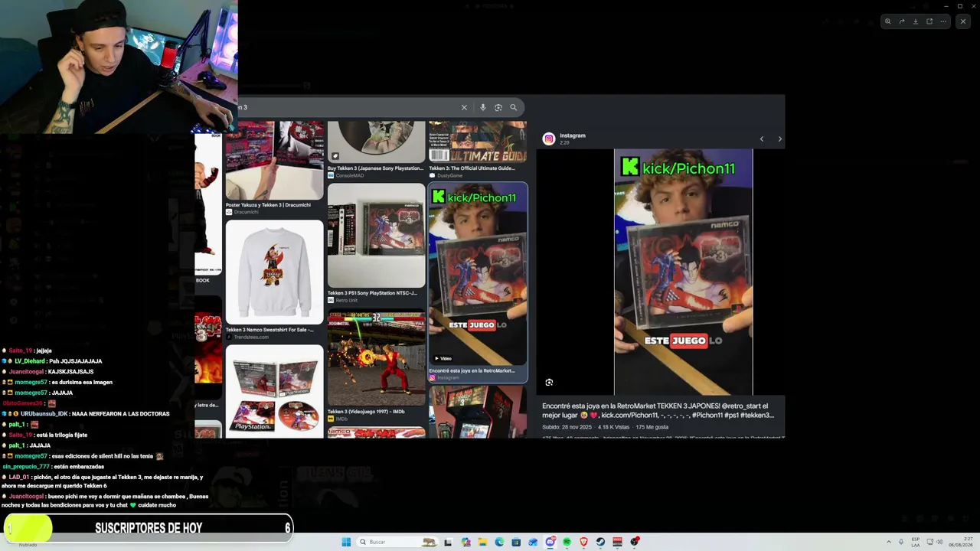Open 'Buy Tekken 3 (Japanese Sony PlayStation' link
This screenshot has height=551, width=980.
pos(375,168)
